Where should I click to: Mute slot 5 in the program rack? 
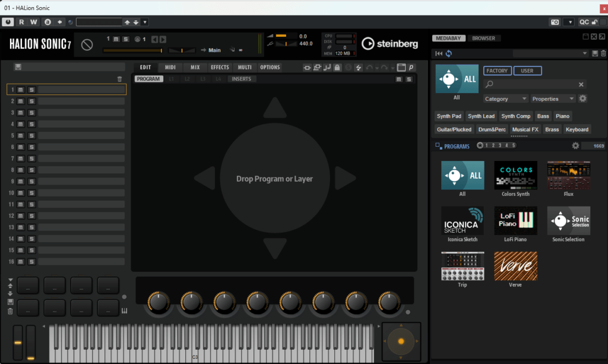point(21,135)
